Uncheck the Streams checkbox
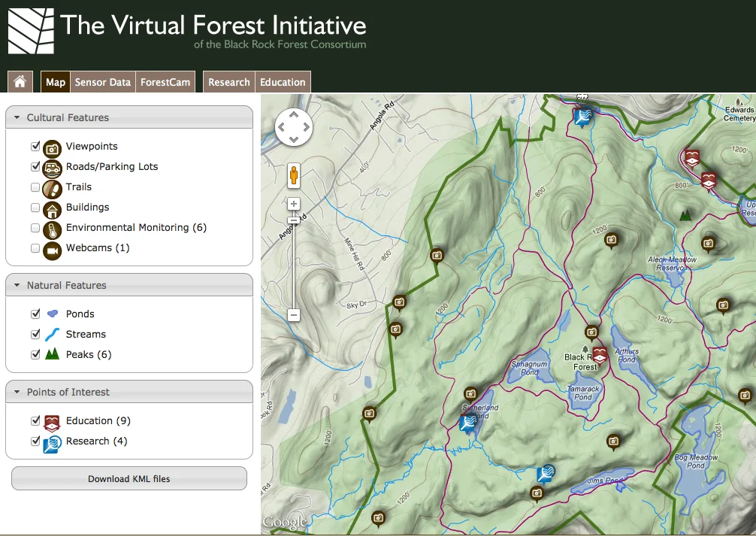Screen dimensions: 756x543 [35, 334]
